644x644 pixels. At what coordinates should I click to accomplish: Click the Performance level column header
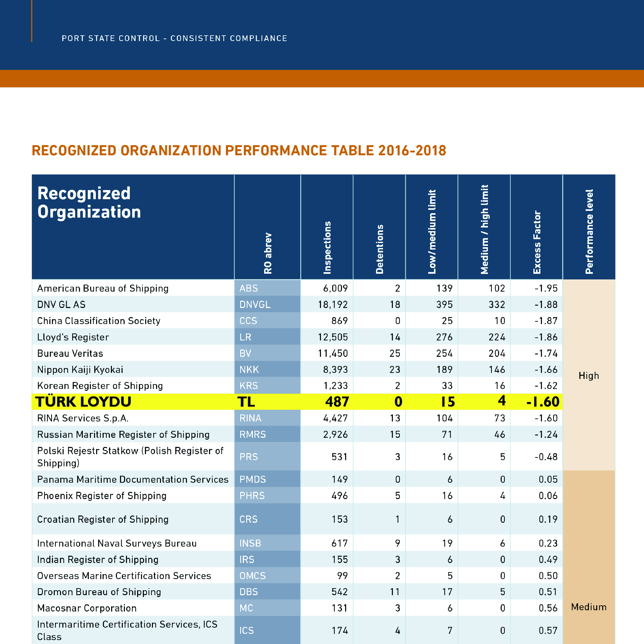(x=589, y=232)
